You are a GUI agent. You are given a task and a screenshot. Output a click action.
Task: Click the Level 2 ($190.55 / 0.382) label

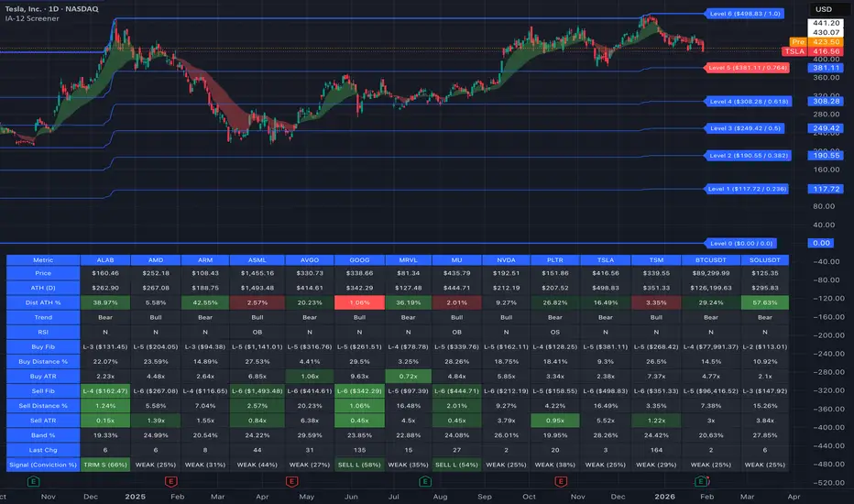click(x=749, y=156)
